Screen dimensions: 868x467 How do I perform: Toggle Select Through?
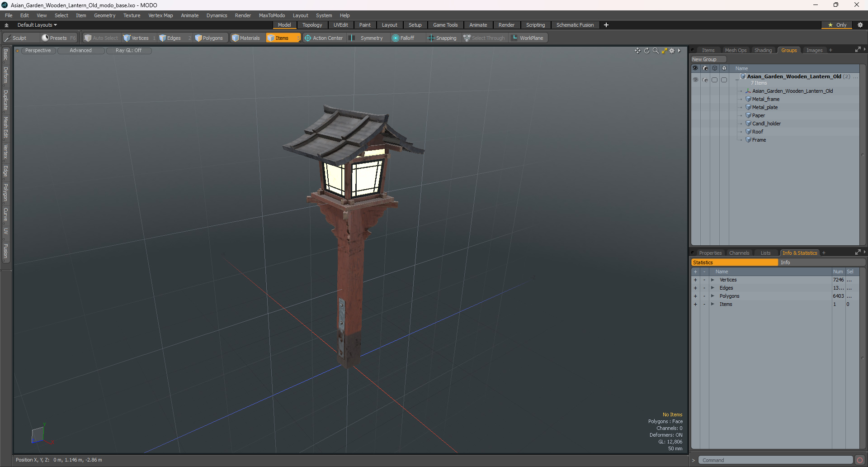click(484, 38)
